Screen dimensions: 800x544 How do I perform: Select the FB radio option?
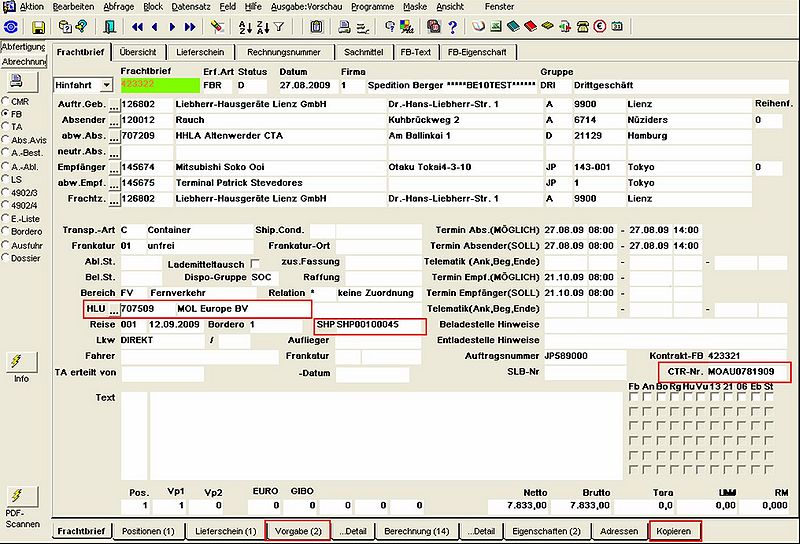(6, 113)
